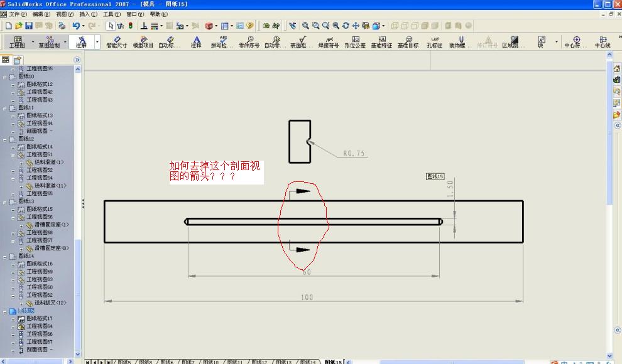Click the R0.75 radius dimension text
The height and width of the screenshot is (364, 622).
pos(354,153)
